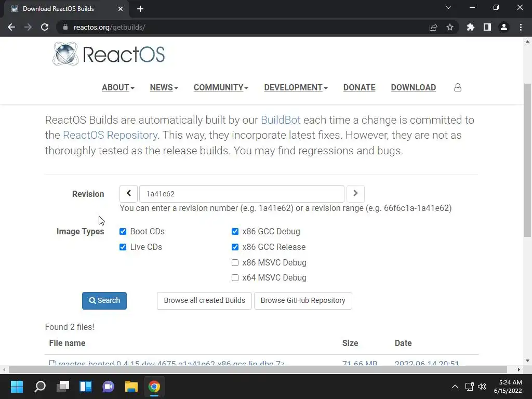This screenshot has height=399, width=532.
Task: Open Windows Start menu
Action: (x=17, y=387)
